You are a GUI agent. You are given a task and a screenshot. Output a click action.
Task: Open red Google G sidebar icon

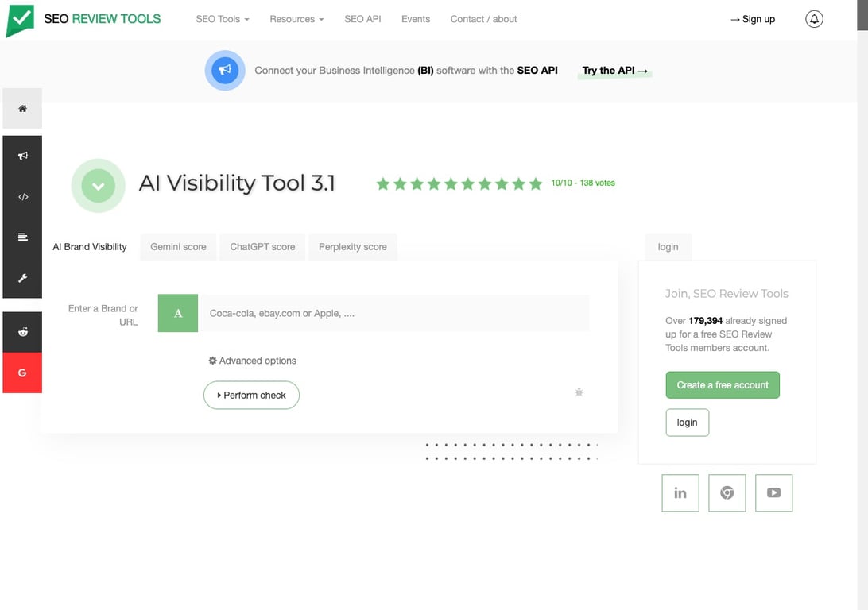(x=22, y=373)
